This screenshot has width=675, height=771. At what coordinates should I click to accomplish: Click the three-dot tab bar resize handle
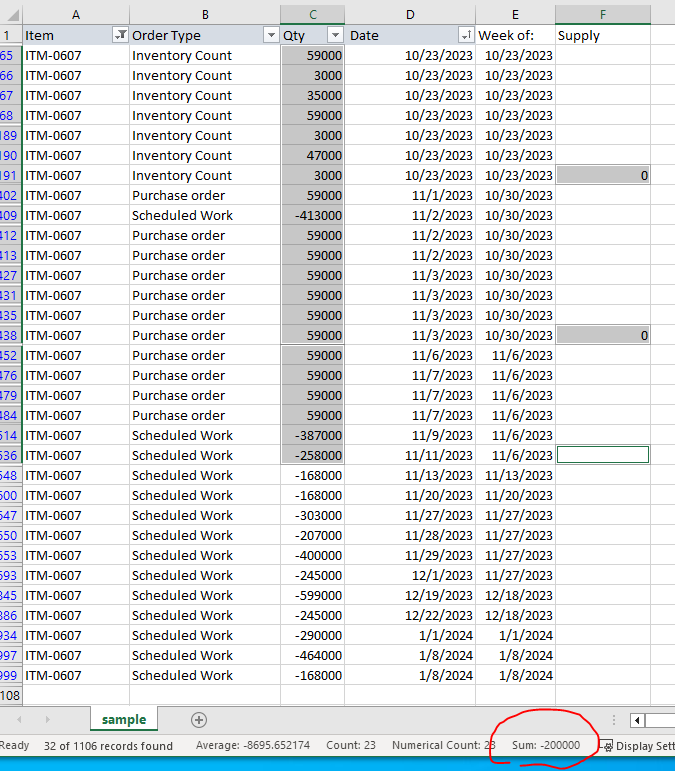(614, 720)
